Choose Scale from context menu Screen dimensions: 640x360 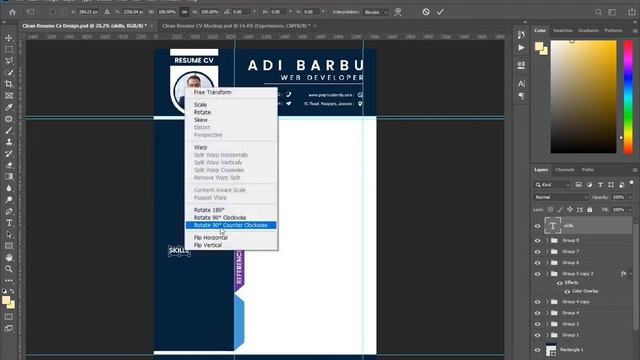click(x=200, y=105)
